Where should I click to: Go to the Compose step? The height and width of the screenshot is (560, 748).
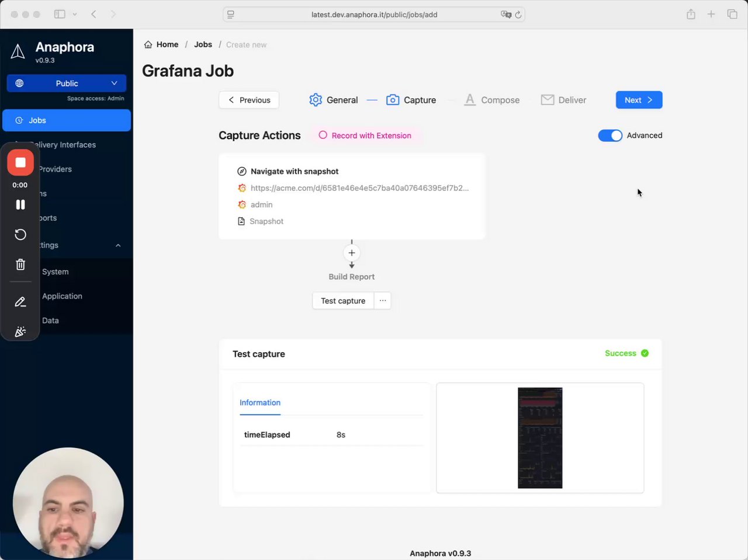491,100
